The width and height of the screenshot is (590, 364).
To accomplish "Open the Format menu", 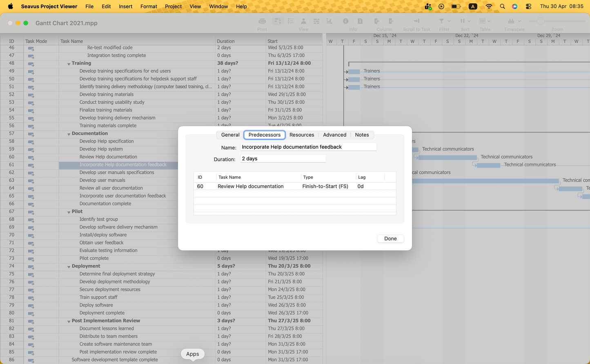I will (x=149, y=6).
